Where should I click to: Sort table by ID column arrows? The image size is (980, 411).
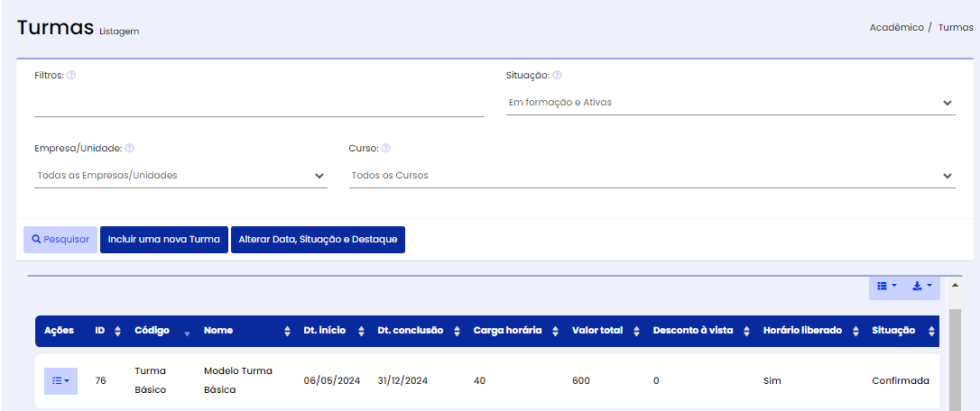point(117,332)
